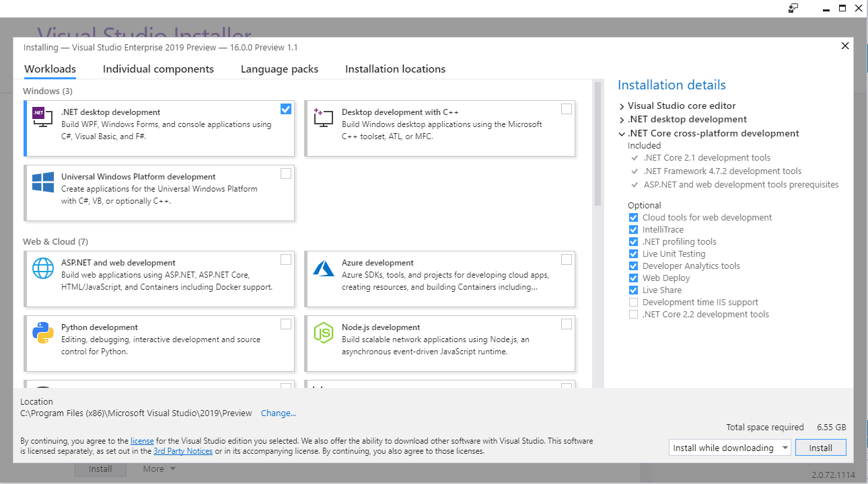Click the Python development icon
This screenshot has height=484, width=868.
pyautogui.click(x=43, y=333)
